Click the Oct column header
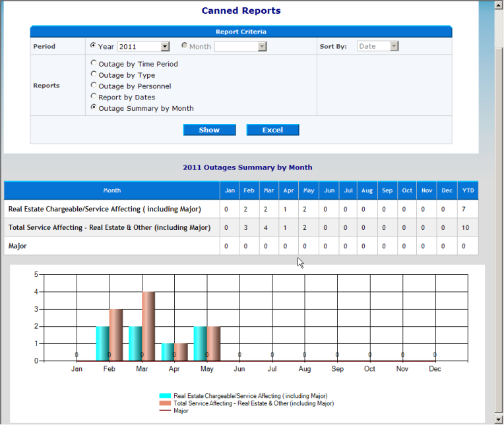This screenshot has height=425, width=504. coord(407,190)
